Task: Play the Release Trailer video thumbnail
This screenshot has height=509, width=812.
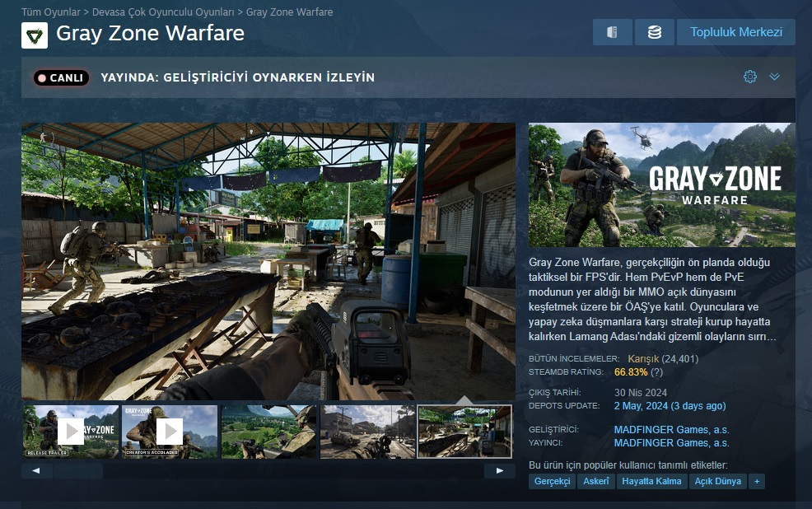Action: [71, 432]
